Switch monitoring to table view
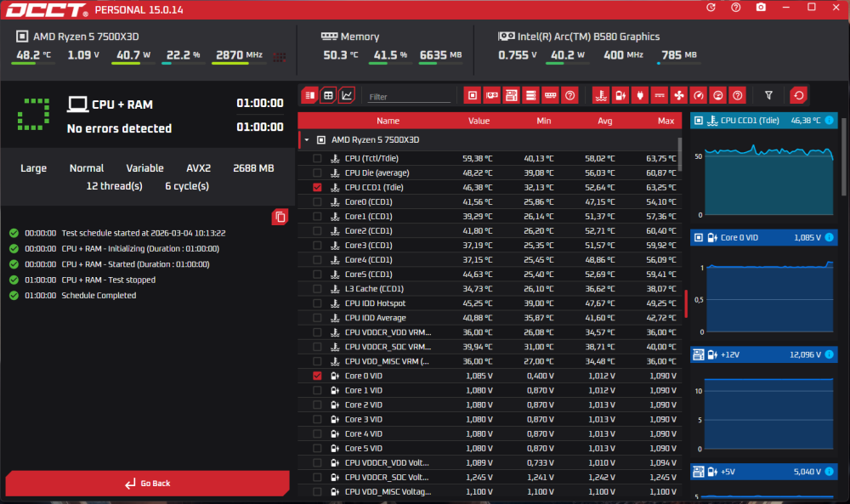The height and width of the screenshot is (504, 850). 328,95
